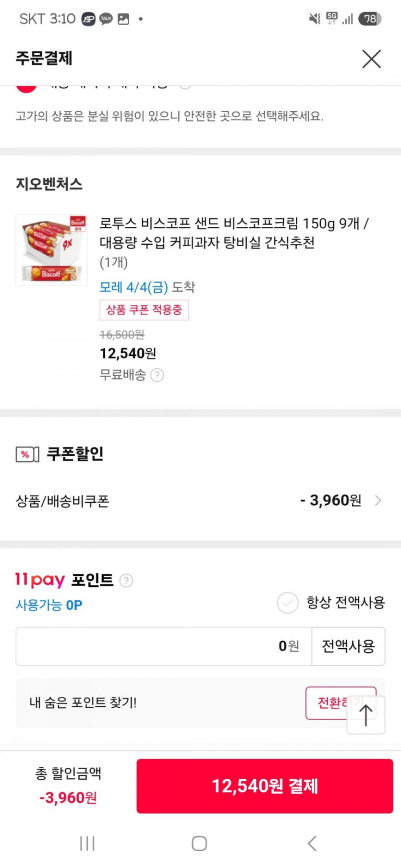Tap the coupon discount percent icon
The height and width of the screenshot is (868, 401).
coord(27,454)
